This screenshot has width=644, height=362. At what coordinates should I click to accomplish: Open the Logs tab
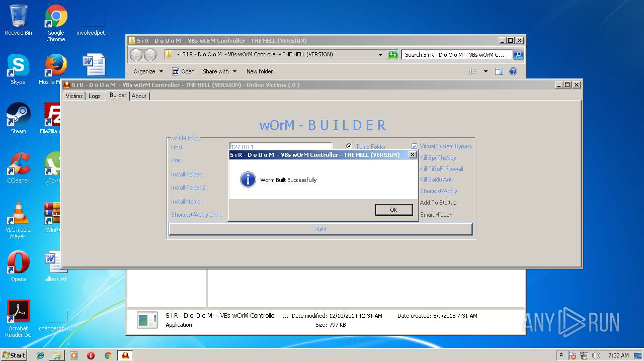[x=95, y=96]
